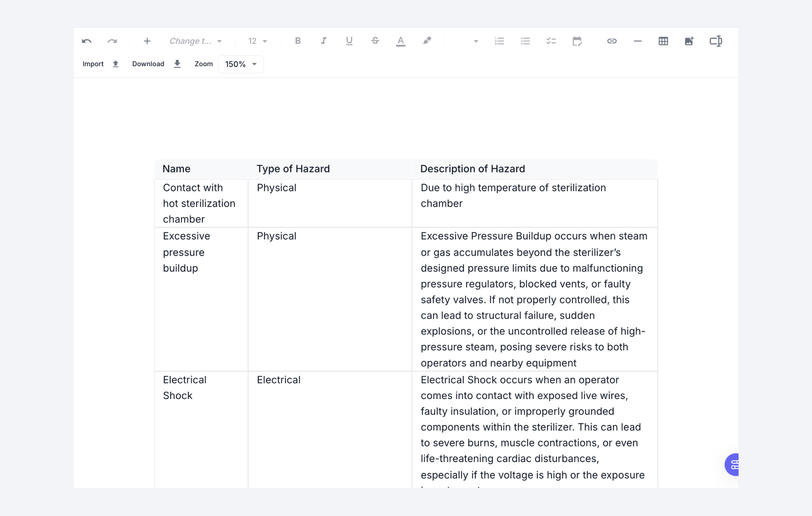
Task: Expand the font size 12 dropdown
Action: [x=257, y=41]
